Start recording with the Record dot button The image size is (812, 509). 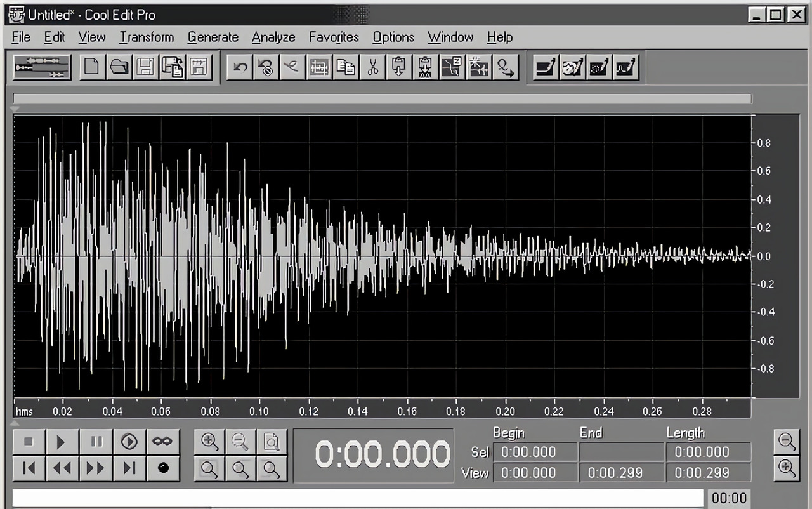163,469
